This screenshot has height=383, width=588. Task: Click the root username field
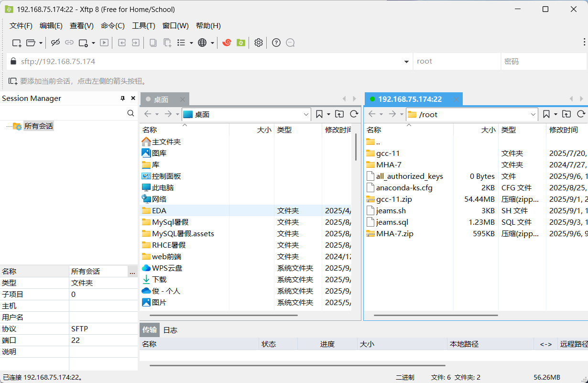pyautogui.click(x=457, y=61)
